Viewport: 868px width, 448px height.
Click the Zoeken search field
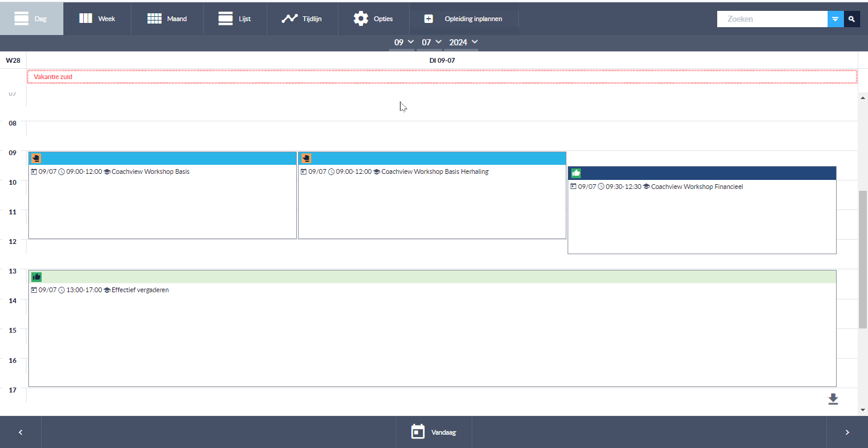pos(772,19)
